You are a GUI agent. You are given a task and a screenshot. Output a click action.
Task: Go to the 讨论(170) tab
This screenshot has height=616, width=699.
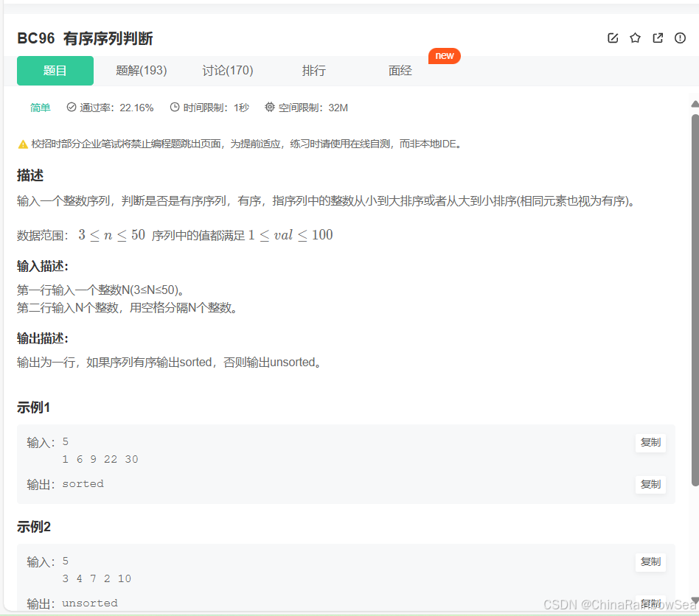pyautogui.click(x=228, y=71)
